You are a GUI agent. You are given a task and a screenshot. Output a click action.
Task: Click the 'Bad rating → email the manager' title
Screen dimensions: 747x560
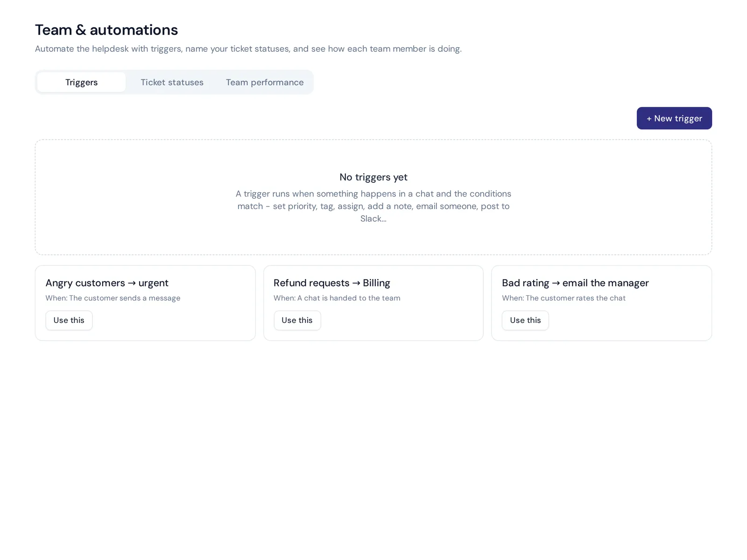(575, 283)
